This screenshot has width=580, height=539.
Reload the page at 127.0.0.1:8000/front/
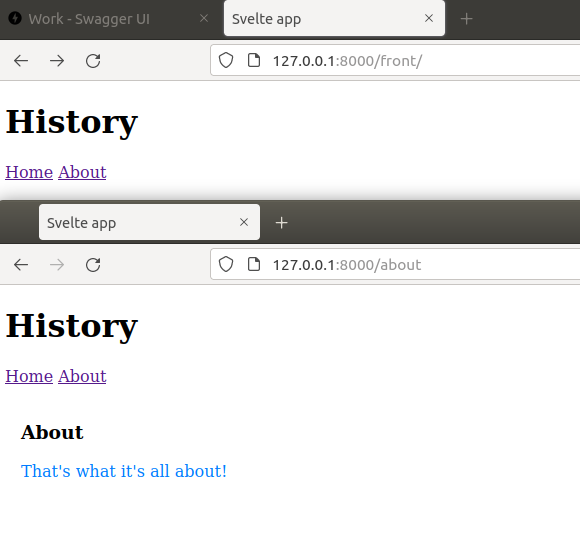point(93,61)
